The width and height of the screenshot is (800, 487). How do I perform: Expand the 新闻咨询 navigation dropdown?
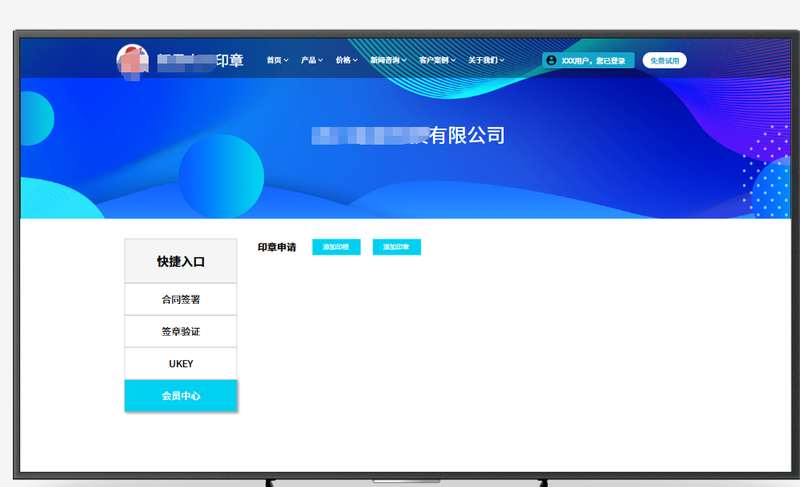click(388, 60)
